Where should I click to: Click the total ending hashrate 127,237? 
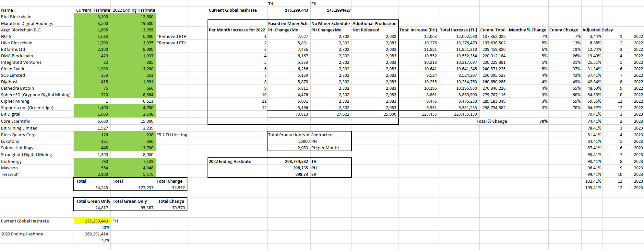pos(146,187)
